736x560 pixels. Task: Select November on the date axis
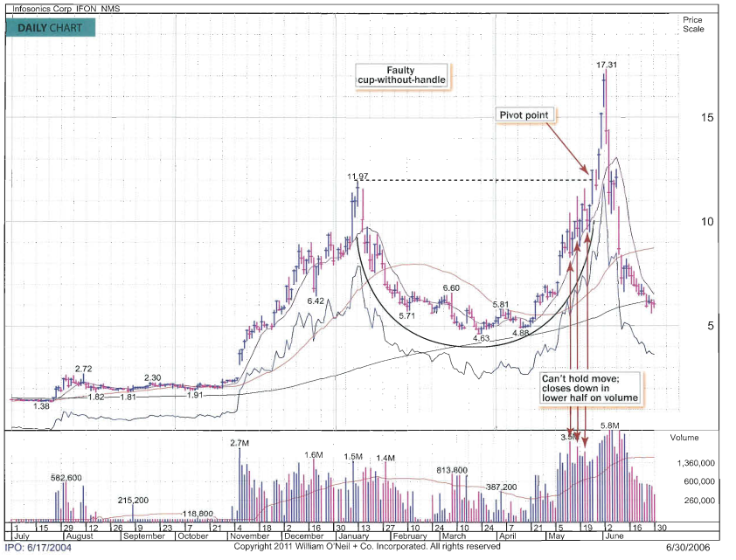pos(254,537)
